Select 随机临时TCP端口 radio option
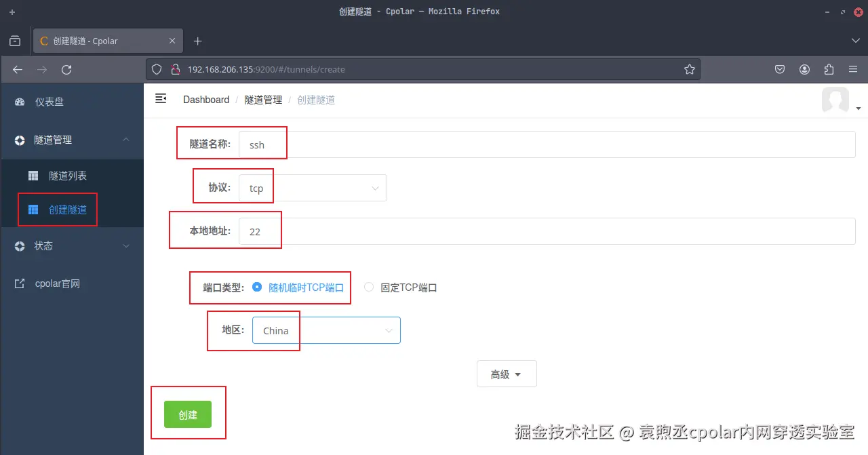The image size is (868, 455). pos(298,287)
